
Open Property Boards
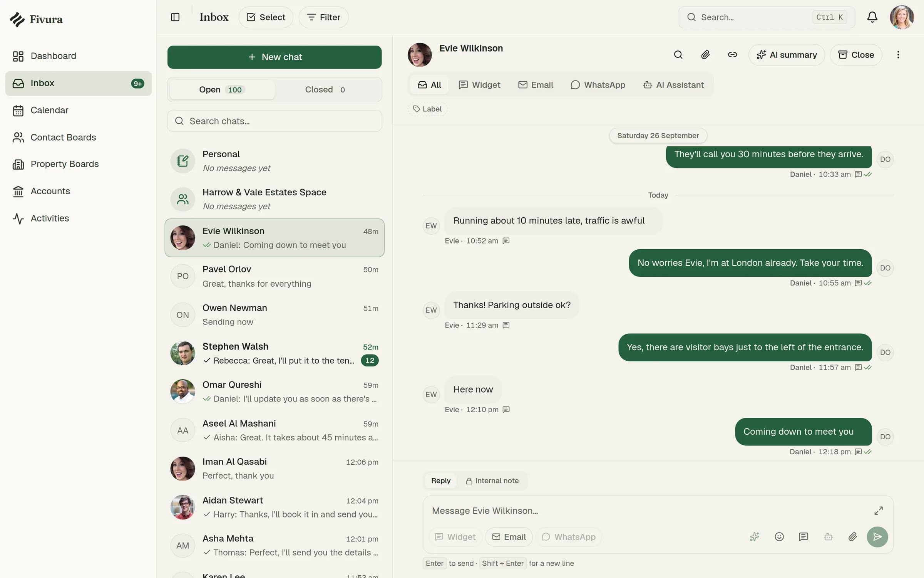pyautogui.click(x=78, y=164)
